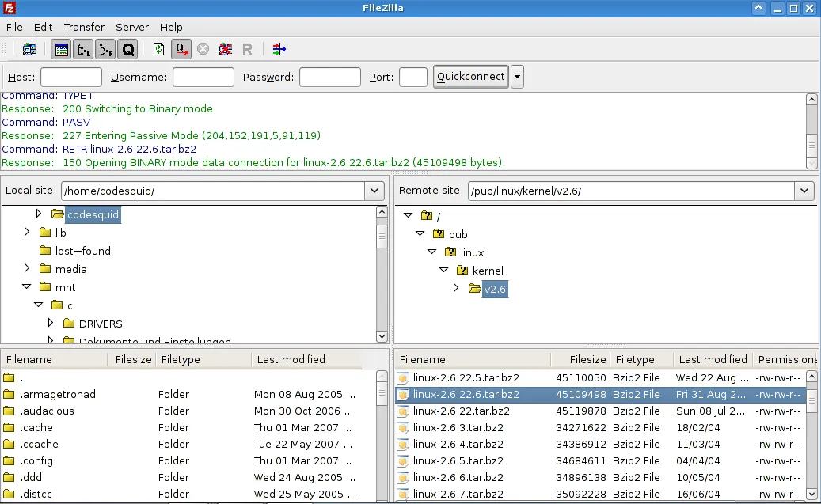Cancel current operation icon
Screen dimensions: 821x504
pyautogui.click(x=203, y=49)
